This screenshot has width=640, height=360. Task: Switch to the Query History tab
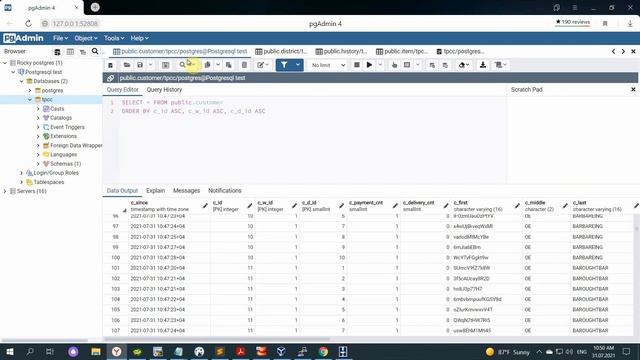pyautogui.click(x=164, y=90)
